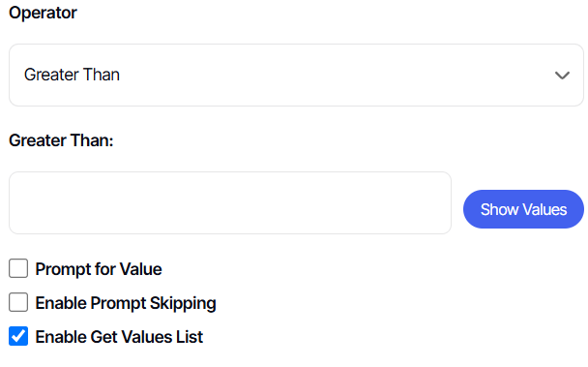Open the Operator combo box showing Greater Than
Screen dimensions: 588x367
[296, 76]
